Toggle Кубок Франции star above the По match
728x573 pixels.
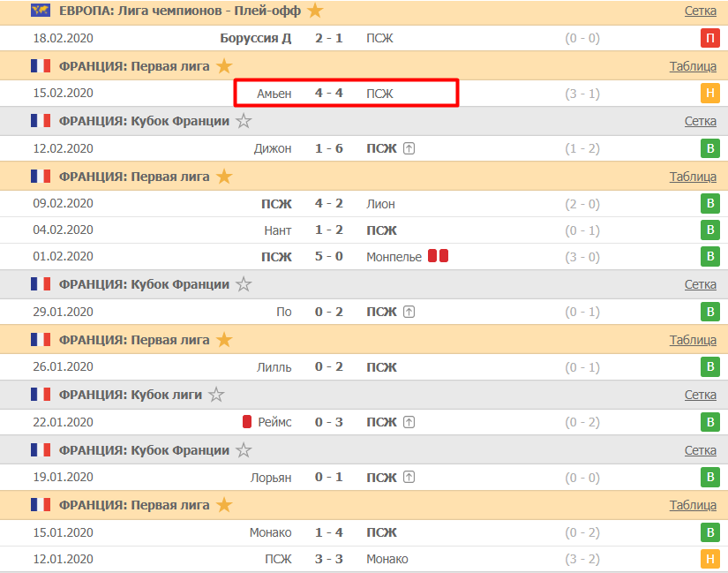point(244,284)
